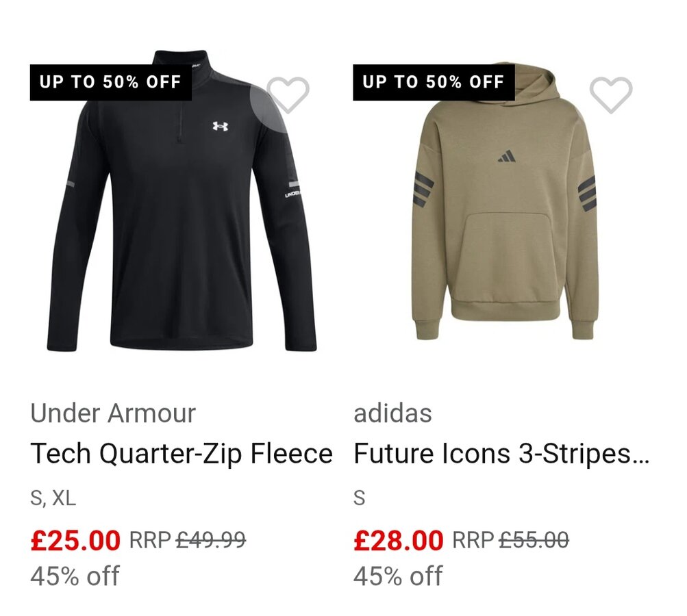This screenshot has width=687, height=616.
Task: Click the £25.00 sale price
Action: (75, 541)
